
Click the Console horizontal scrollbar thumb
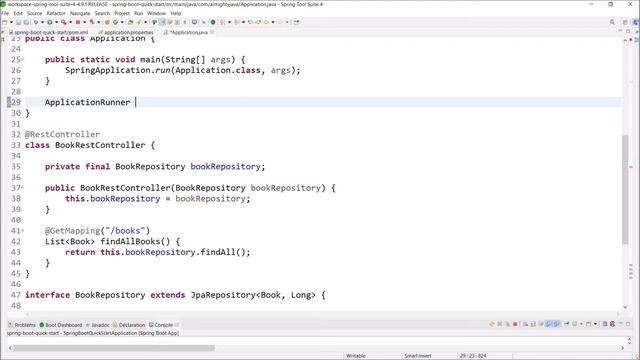[114, 348]
